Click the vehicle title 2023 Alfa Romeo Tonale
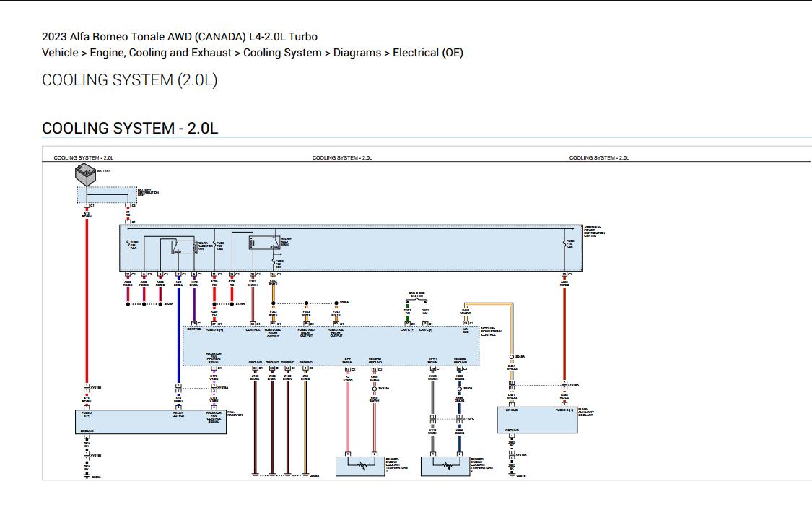 (180, 37)
